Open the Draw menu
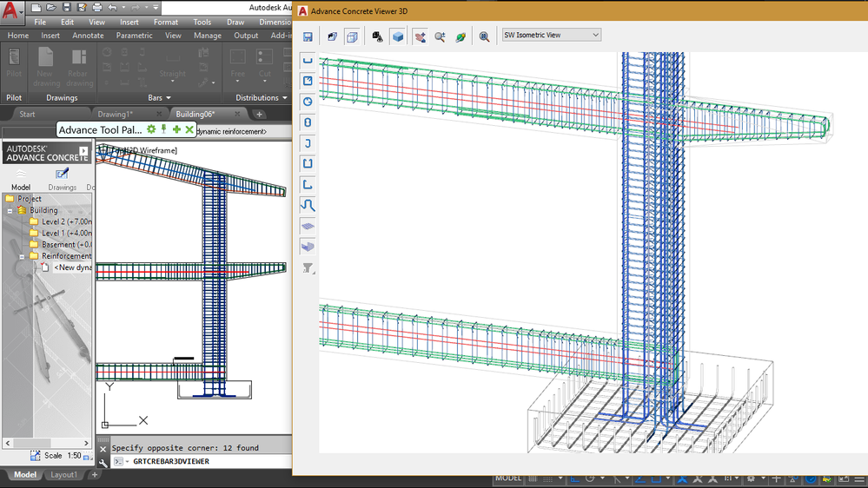The height and width of the screenshot is (488, 868). [235, 22]
